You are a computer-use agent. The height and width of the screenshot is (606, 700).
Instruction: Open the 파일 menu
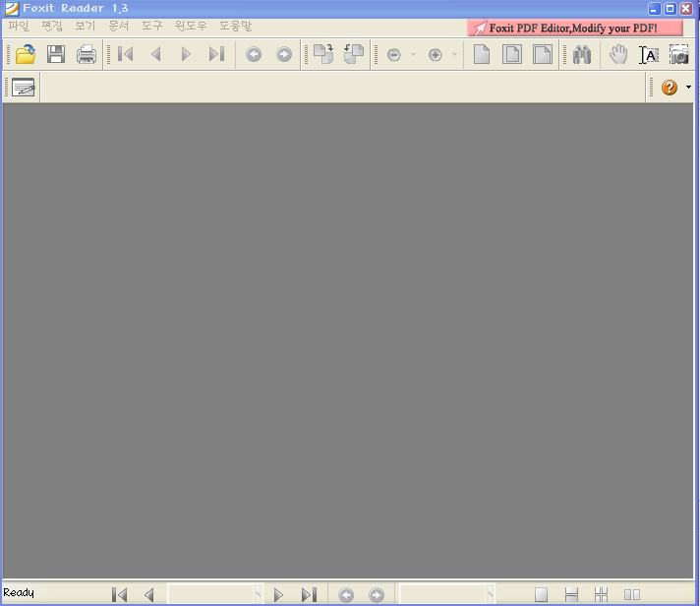coord(19,26)
